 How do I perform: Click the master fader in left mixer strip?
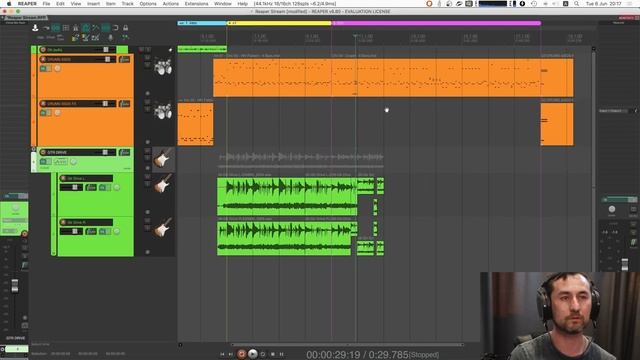pyautogui.click(x=15, y=285)
